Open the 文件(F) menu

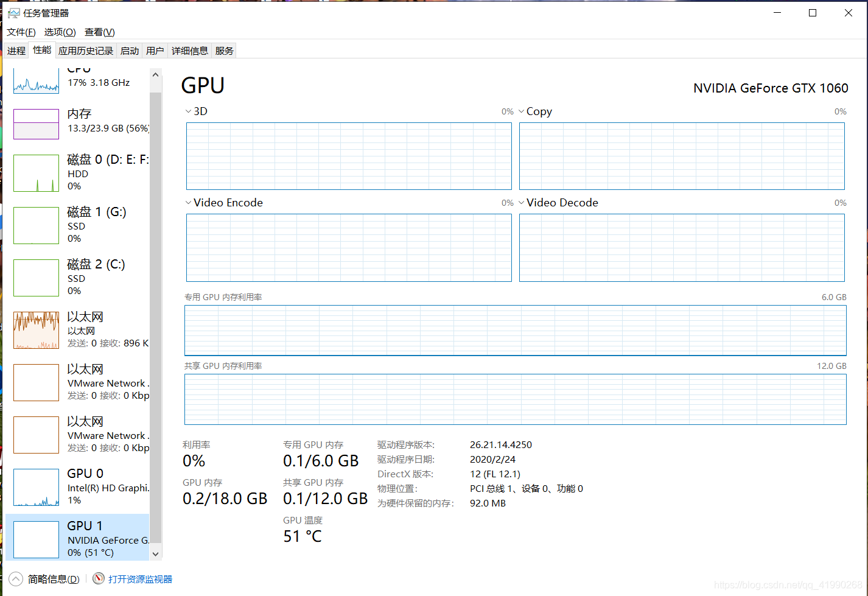[21, 32]
